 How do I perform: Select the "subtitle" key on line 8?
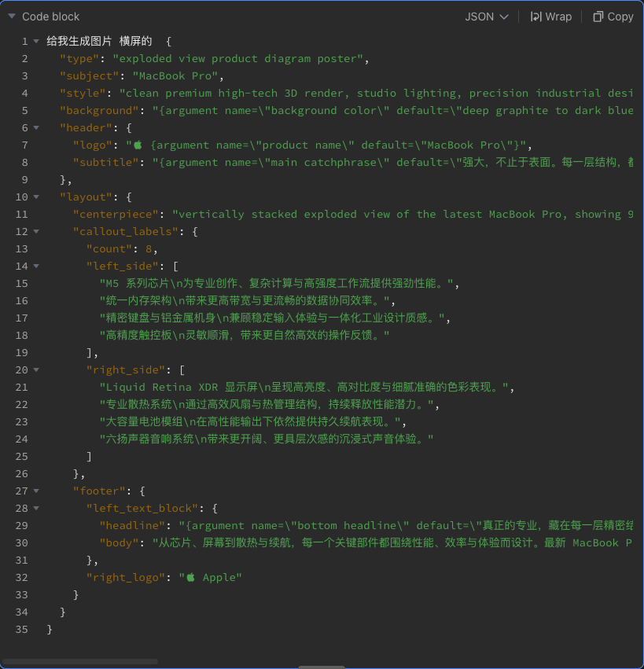(105, 162)
